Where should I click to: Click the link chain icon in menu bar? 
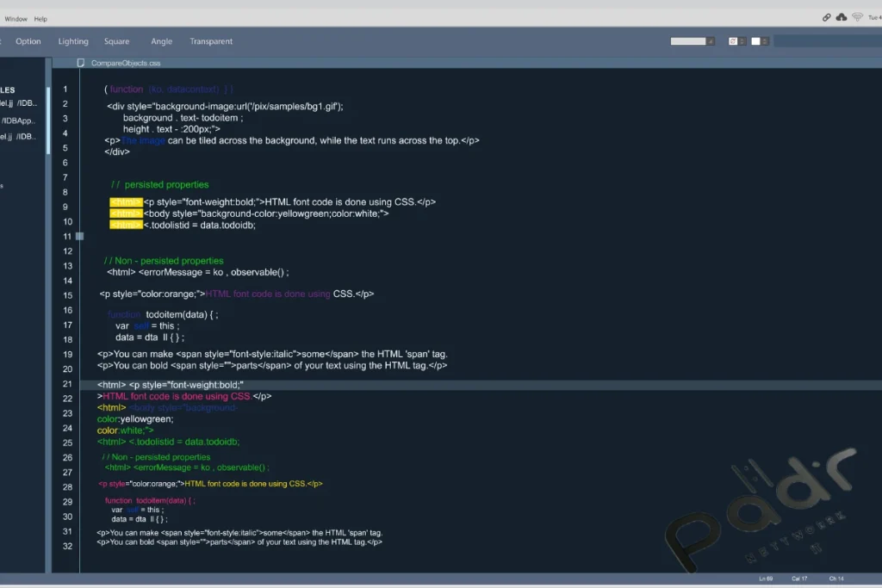click(827, 17)
